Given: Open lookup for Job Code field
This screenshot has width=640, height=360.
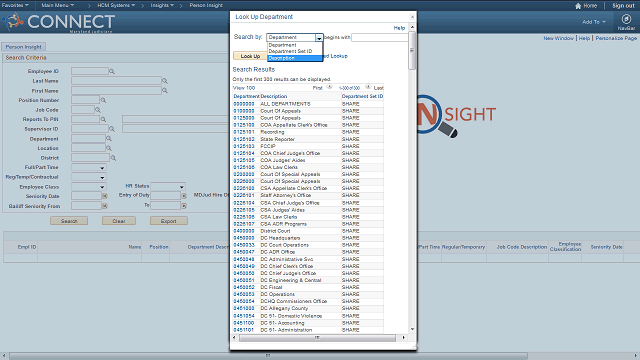Looking at the screenshot, I should coord(98,110).
